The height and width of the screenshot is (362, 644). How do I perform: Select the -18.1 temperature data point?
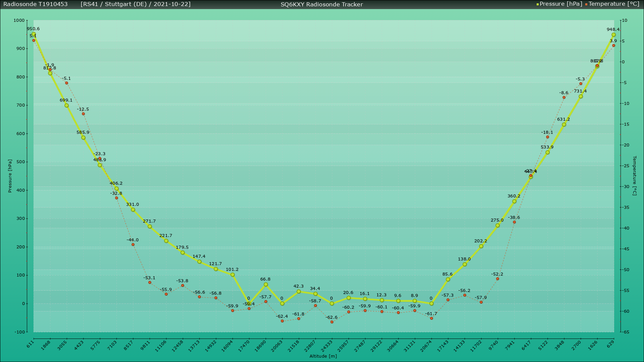click(x=547, y=137)
